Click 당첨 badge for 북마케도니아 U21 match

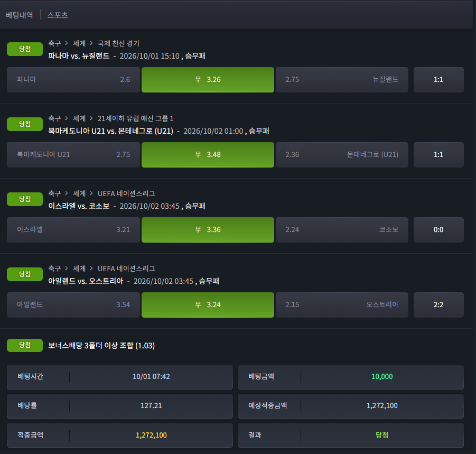(25, 124)
